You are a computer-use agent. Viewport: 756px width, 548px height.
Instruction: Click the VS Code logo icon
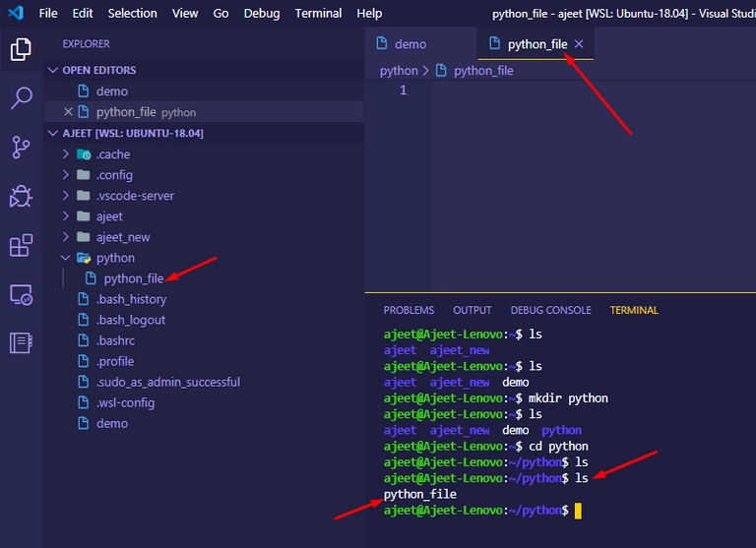click(16, 13)
